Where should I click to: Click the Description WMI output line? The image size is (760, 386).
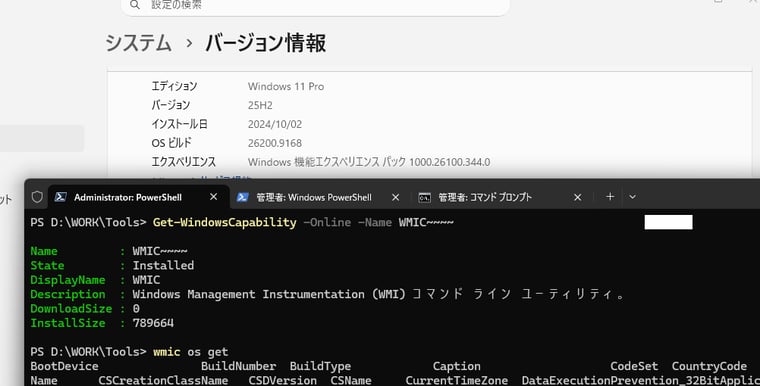(x=328, y=294)
